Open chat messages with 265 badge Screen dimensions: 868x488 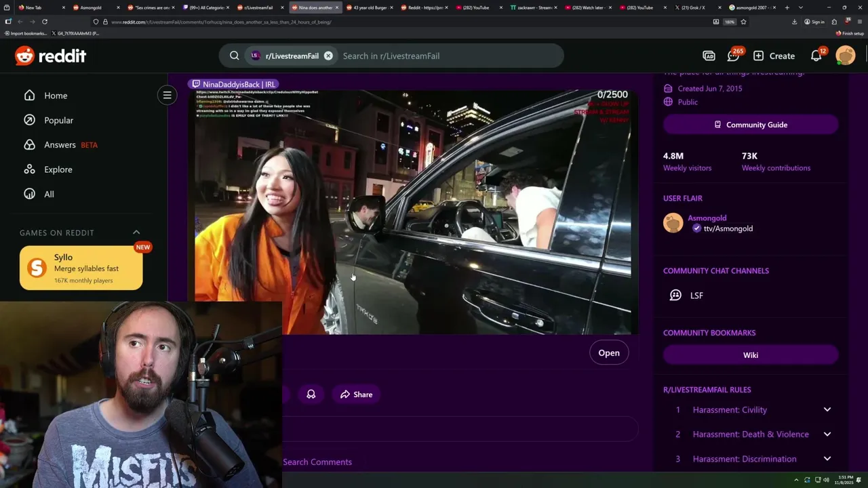click(x=734, y=56)
